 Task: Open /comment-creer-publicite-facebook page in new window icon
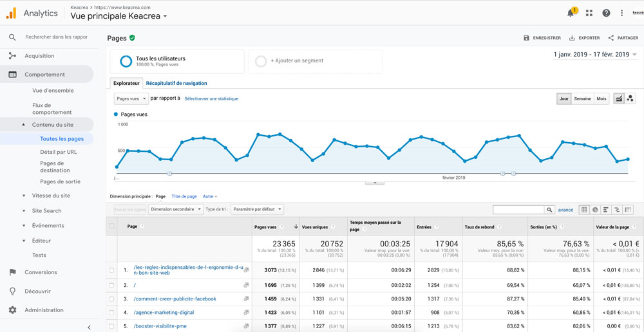coord(246,299)
